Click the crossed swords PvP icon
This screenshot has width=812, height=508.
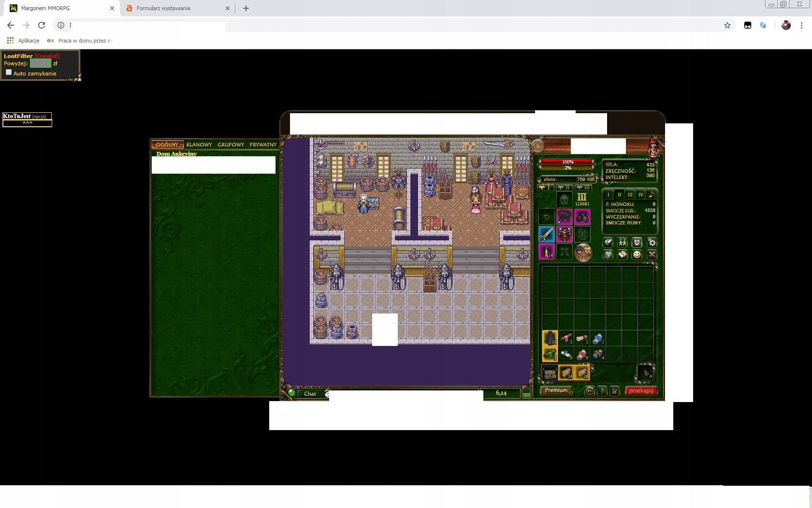click(x=652, y=254)
